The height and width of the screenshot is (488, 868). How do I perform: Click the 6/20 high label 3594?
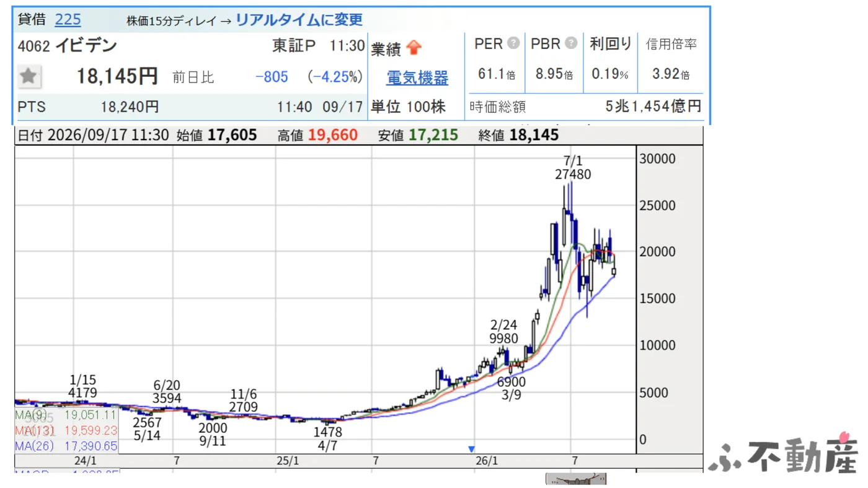point(167,399)
